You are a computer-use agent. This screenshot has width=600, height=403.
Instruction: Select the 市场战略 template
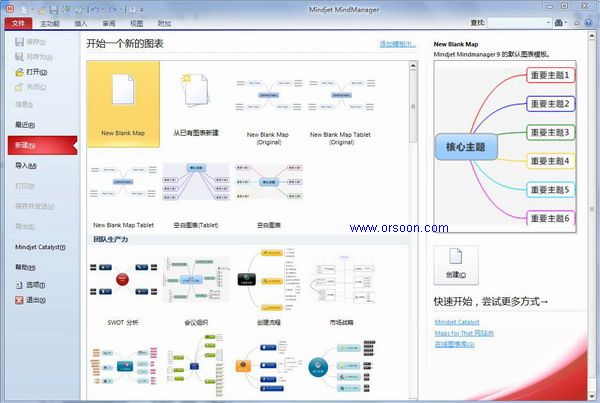pyautogui.click(x=342, y=288)
